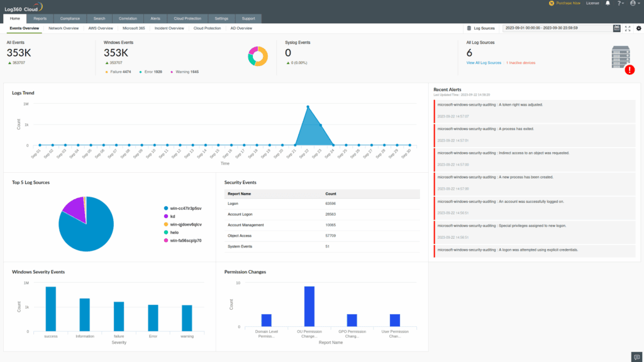Select the OU Permission Changes bar
This screenshot has width=644, height=362.
click(308, 305)
